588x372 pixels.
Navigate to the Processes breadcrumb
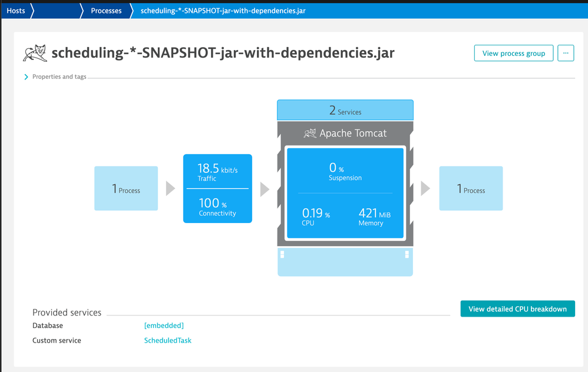click(106, 11)
